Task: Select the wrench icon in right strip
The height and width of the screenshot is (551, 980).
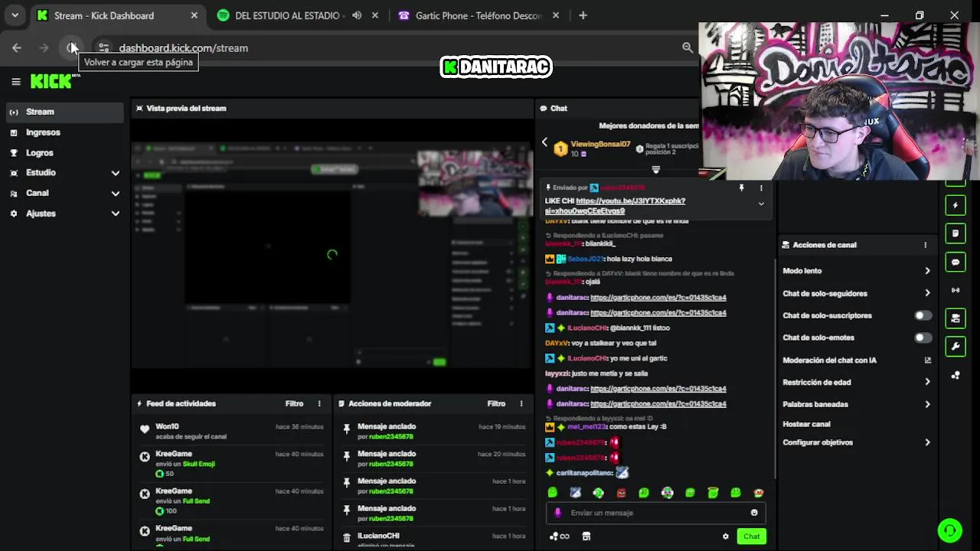Action: point(955,347)
